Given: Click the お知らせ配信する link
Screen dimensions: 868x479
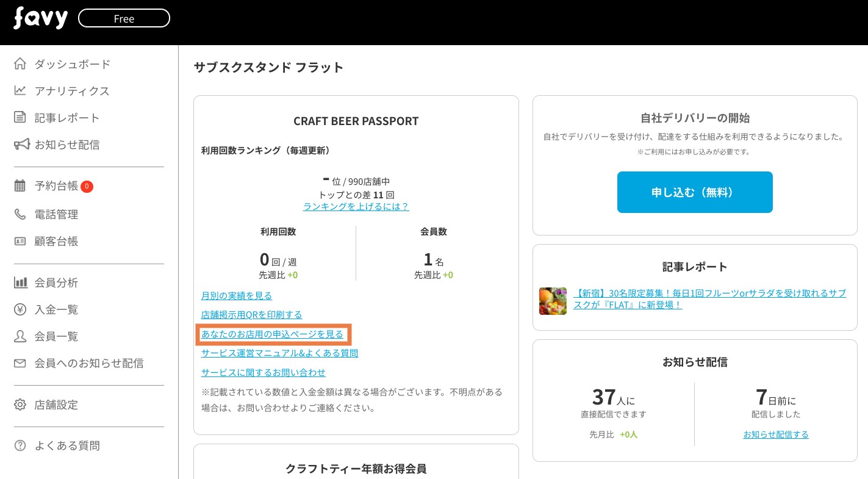Looking at the screenshot, I should click(x=776, y=434).
